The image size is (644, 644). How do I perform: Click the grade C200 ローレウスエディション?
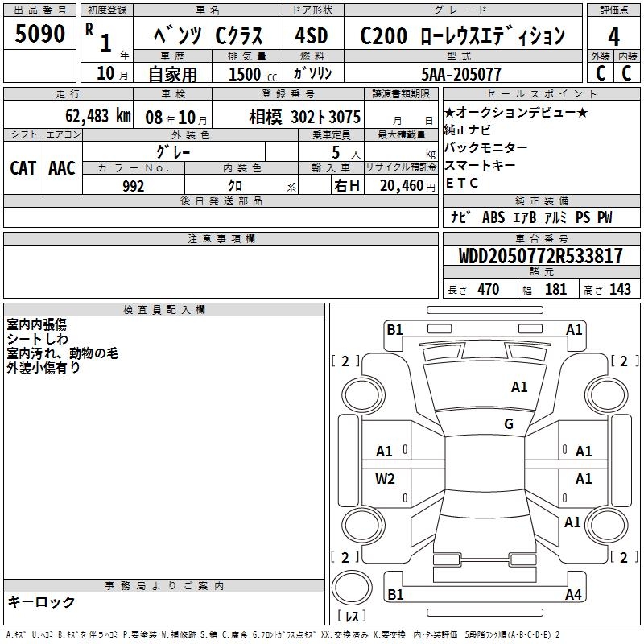click(x=462, y=36)
